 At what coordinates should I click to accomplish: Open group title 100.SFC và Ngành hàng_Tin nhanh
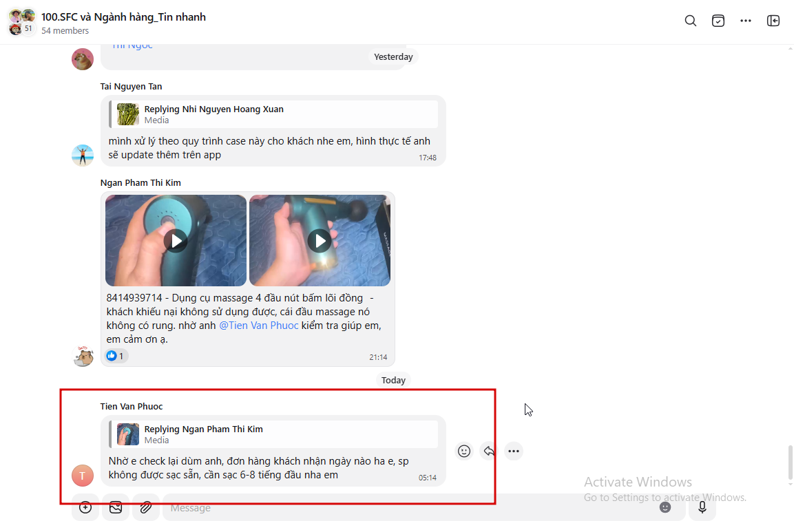coord(123,17)
